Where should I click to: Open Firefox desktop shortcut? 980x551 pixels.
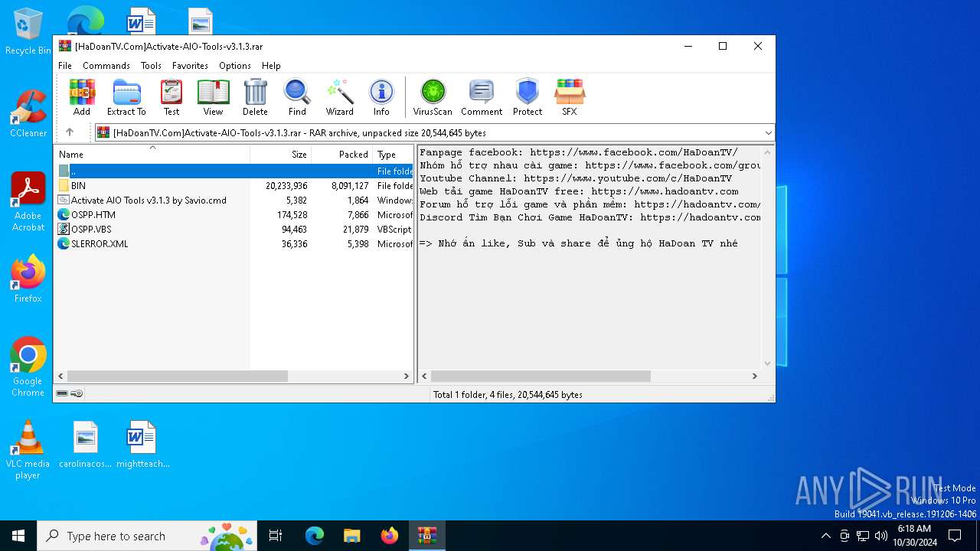click(x=28, y=279)
